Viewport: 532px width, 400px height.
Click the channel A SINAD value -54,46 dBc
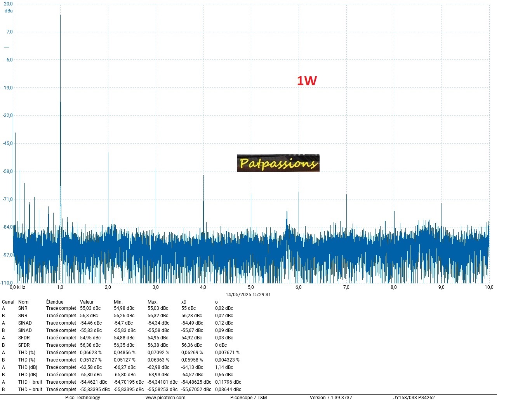[91, 323]
